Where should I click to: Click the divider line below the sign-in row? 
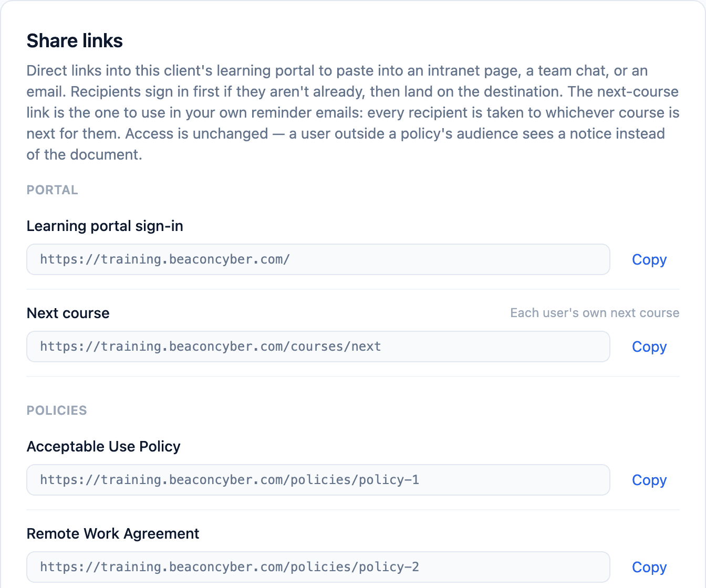point(353,289)
